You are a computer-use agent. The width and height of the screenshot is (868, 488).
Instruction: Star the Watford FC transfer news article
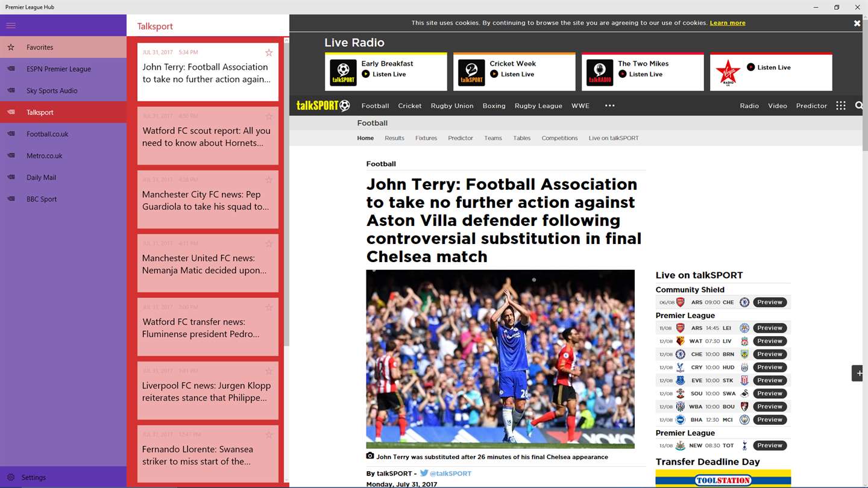point(269,307)
